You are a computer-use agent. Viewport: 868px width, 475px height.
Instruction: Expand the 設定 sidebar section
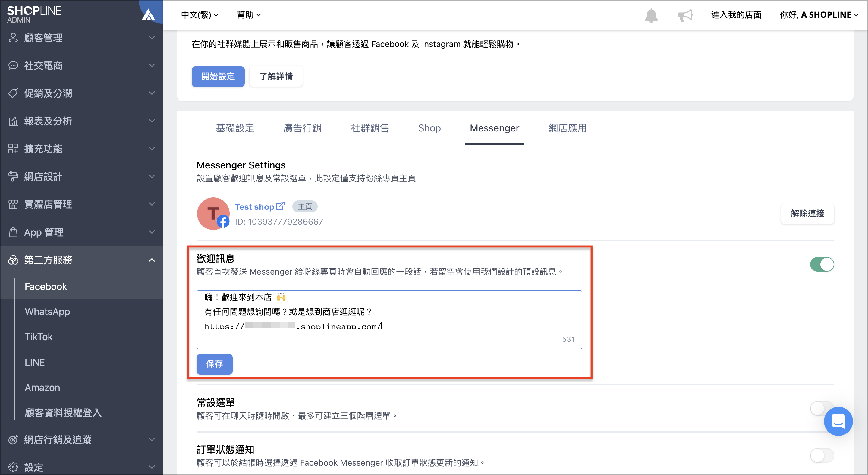(x=82, y=467)
